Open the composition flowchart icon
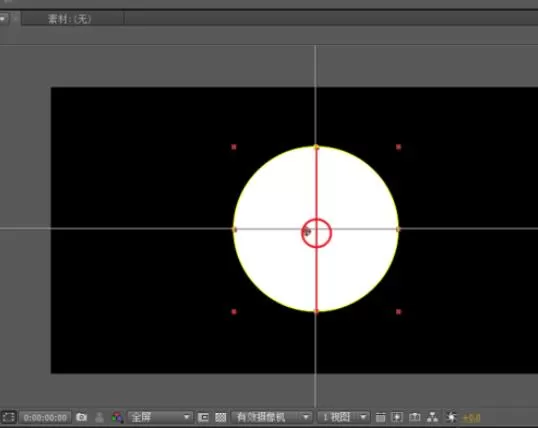The width and height of the screenshot is (538, 428). coord(432,417)
